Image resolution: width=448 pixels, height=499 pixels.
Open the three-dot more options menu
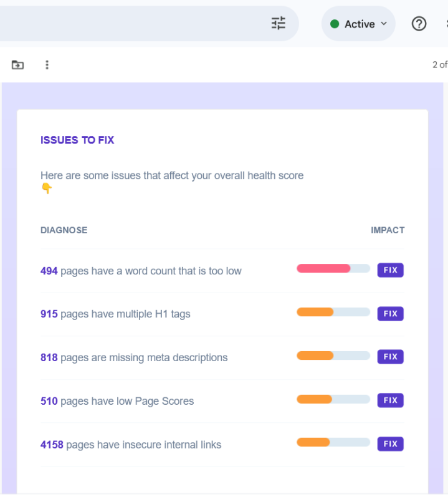click(47, 65)
